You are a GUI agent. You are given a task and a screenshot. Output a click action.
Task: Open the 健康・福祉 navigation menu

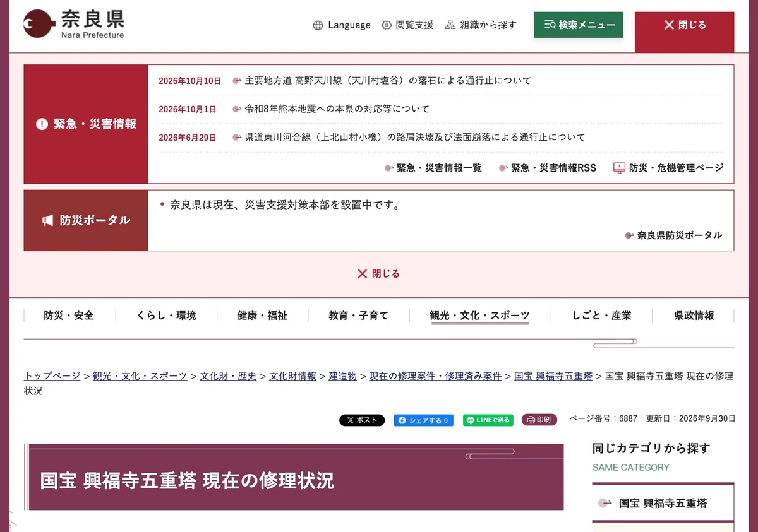click(x=262, y=316)
